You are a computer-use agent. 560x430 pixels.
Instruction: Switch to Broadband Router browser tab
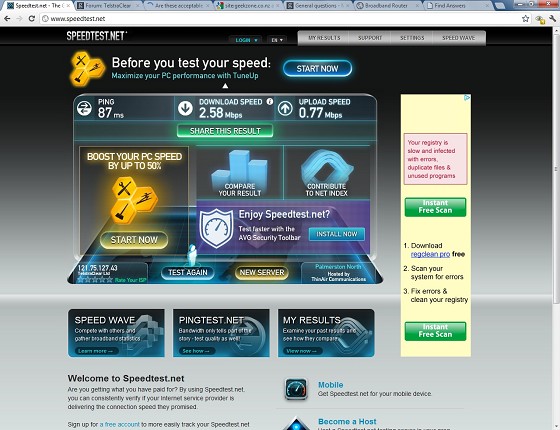[x=388, y=5]
